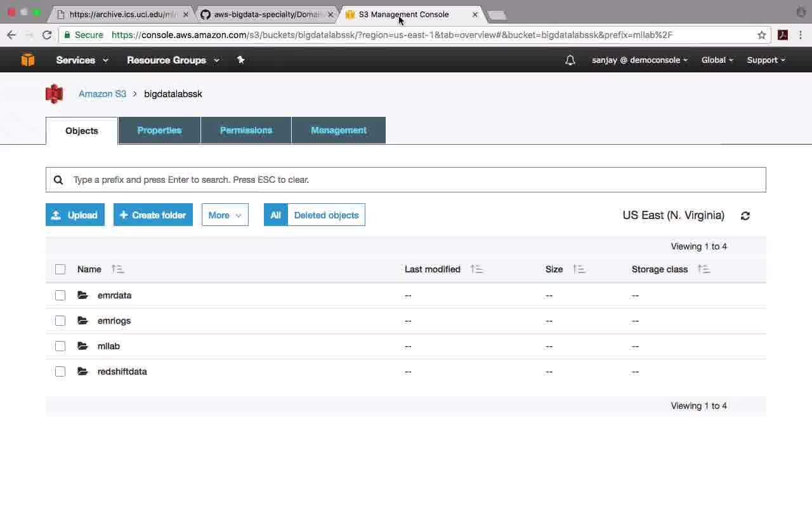Check the emrdata folder checkbox

(x=60, y=295)
